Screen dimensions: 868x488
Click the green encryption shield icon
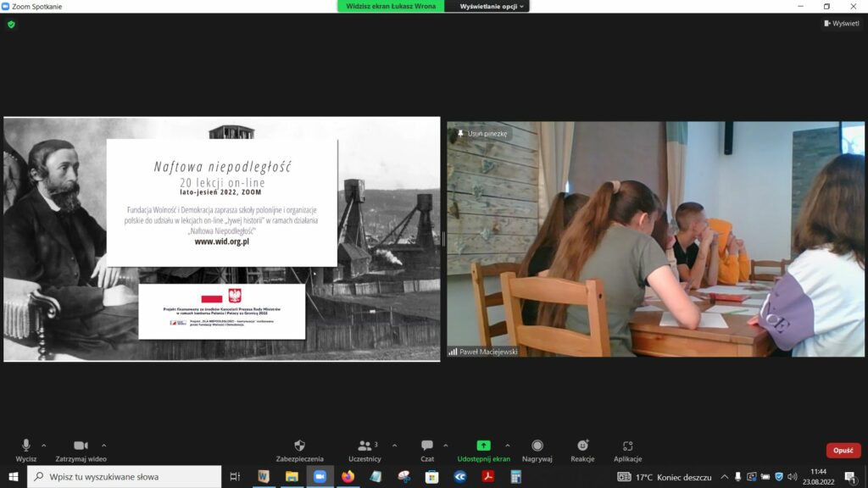(x=11, y=25)
